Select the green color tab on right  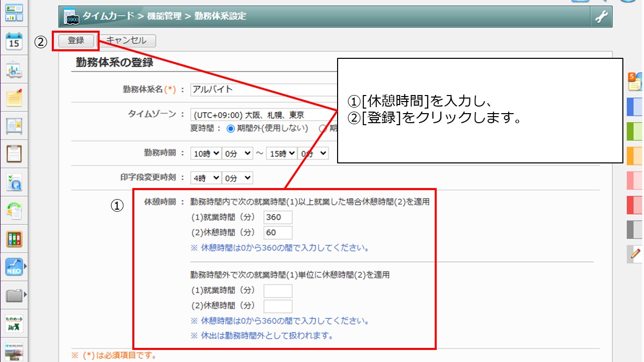point(635,132)
